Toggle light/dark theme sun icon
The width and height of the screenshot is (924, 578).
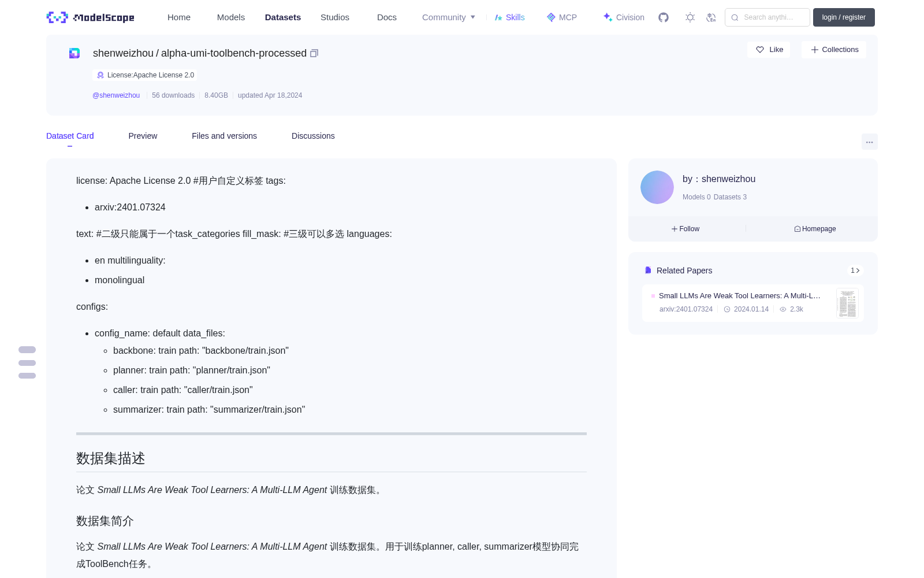click(690, 17)
